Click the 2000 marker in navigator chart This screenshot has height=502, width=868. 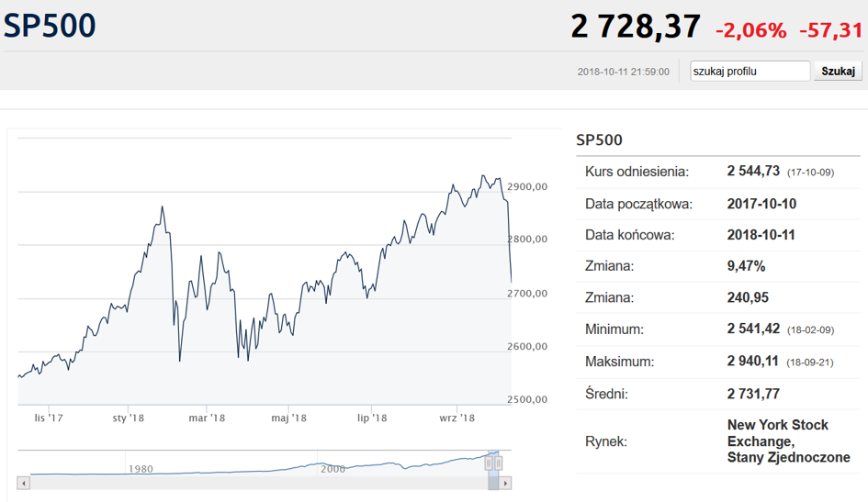tap(333, 469)
